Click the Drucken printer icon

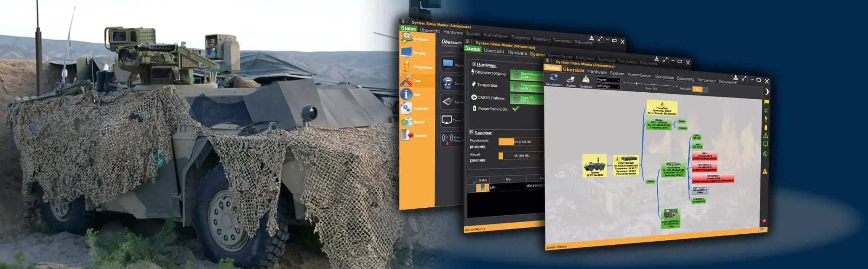[570, 80]
